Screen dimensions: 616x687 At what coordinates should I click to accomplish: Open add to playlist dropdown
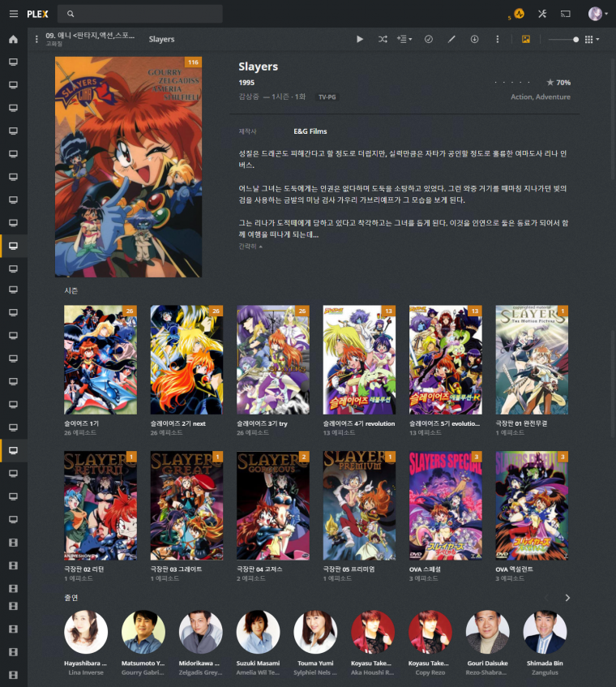click(404, 39)
